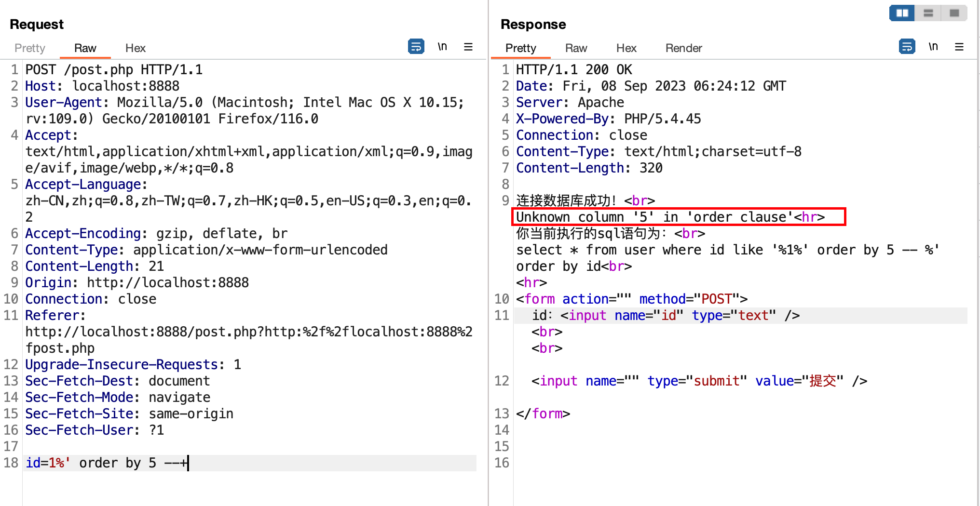Click the Accept-Language header label

click(x=86, y=185)
